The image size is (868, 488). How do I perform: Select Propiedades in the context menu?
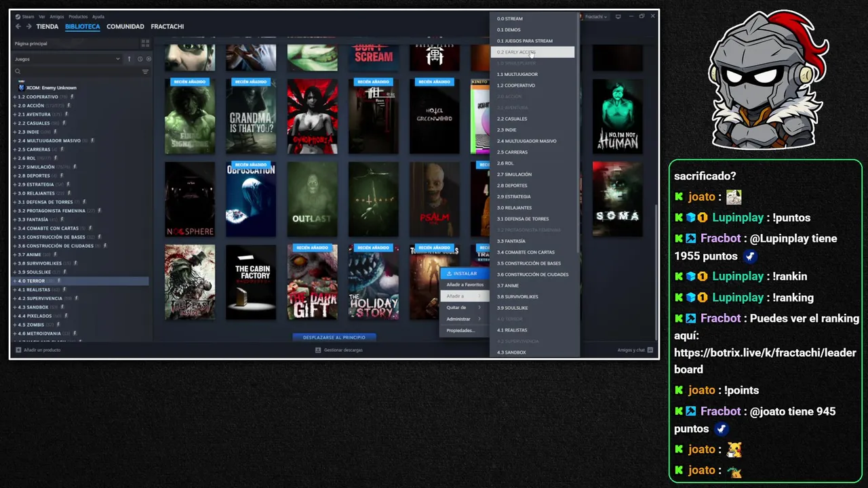pos(465,330)
